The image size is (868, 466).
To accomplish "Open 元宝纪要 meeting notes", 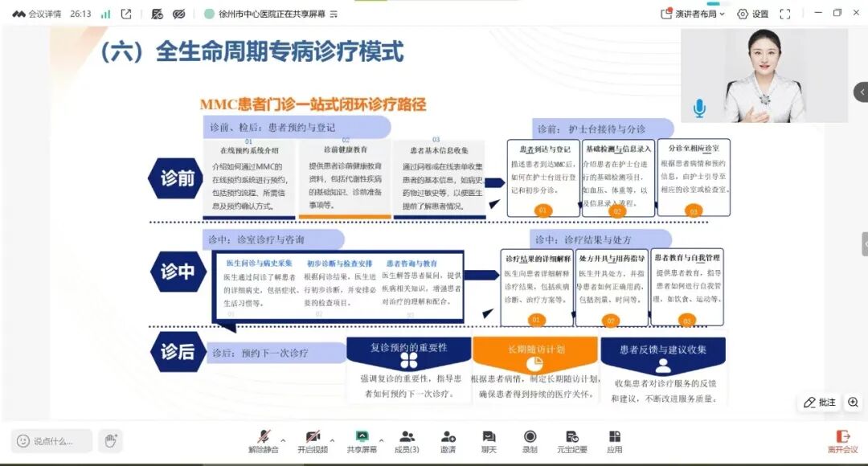I will pos(572,442).
